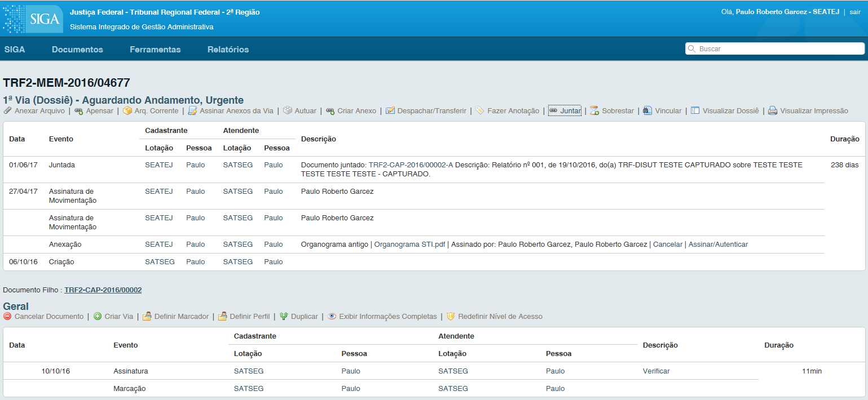
Task: Click the Criar Via green plus icon
Action: [98, 317]
